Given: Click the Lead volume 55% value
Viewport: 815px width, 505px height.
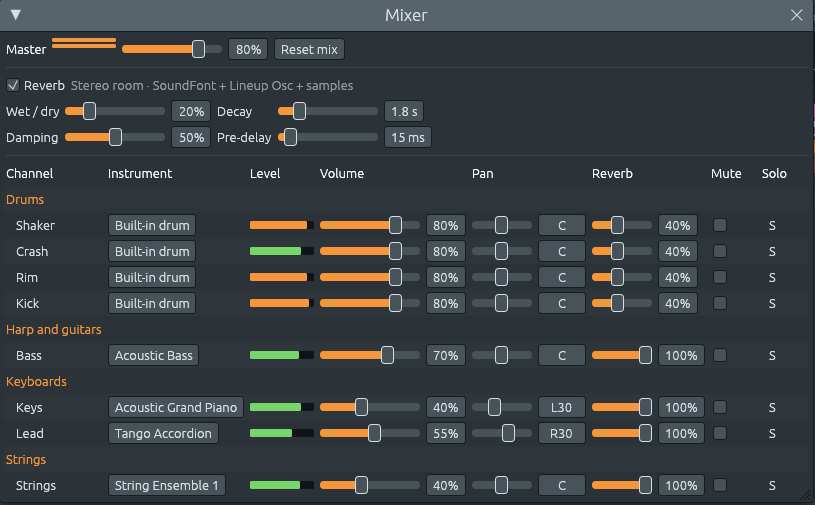Looking at the screenshot, I should [445, 433].
